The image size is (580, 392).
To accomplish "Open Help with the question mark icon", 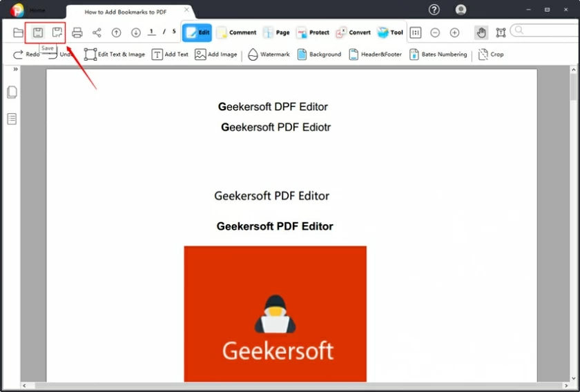I will tap(434, 10).
